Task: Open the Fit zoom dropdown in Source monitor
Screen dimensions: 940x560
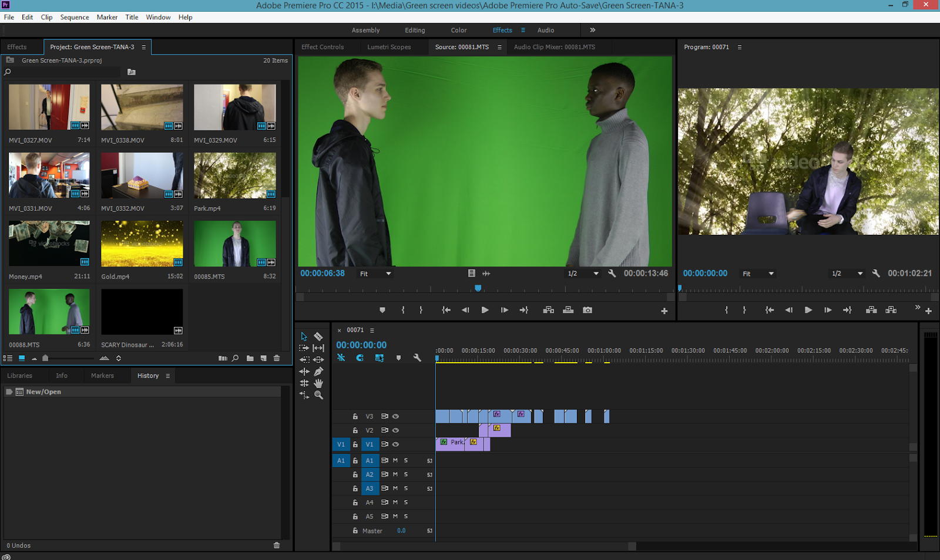Action: pos(374,273)
